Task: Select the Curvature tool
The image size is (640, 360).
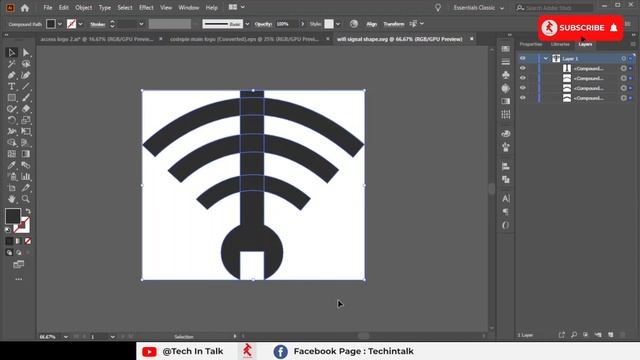Action: 26,75
